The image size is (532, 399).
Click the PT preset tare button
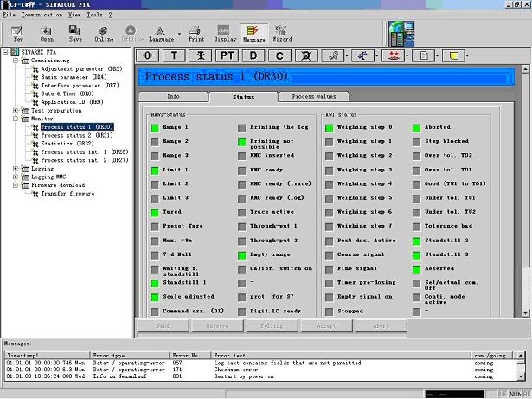227,55
